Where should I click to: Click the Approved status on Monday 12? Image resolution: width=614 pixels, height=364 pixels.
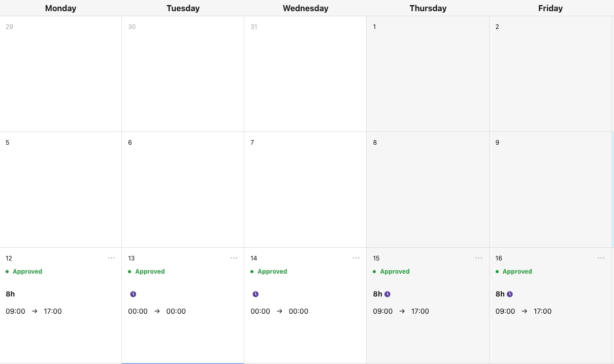pos(24,272)
